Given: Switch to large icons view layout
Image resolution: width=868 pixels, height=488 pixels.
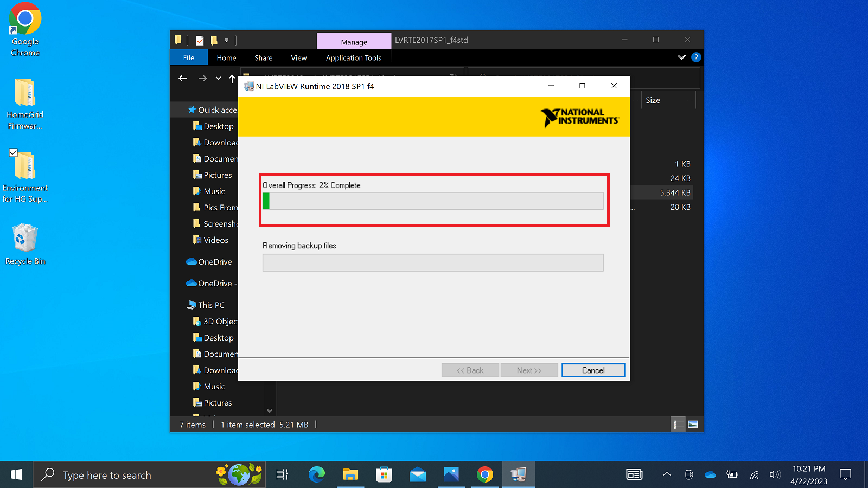Looking at the screenshot, I should (693, 425).
